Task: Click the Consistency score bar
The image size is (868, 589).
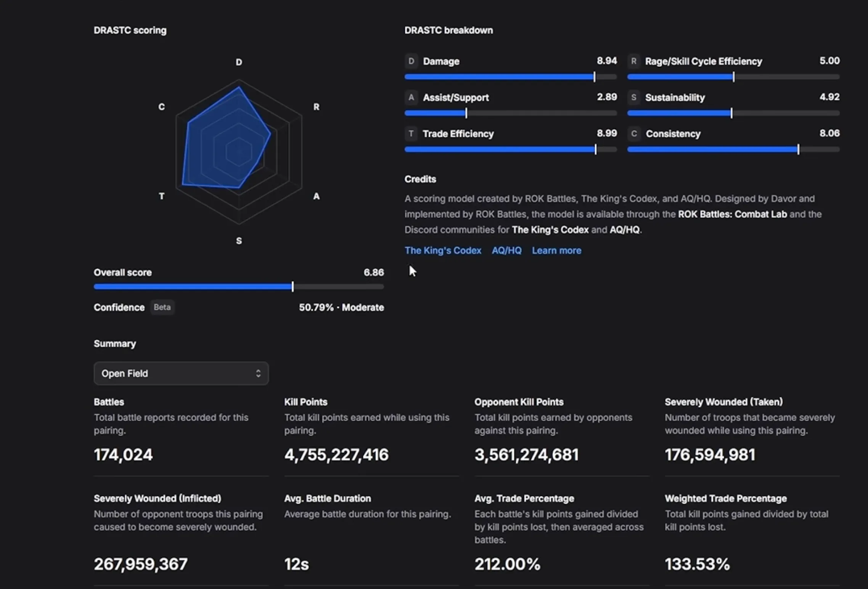Action: pyautogui.click(x=733, y=149)
